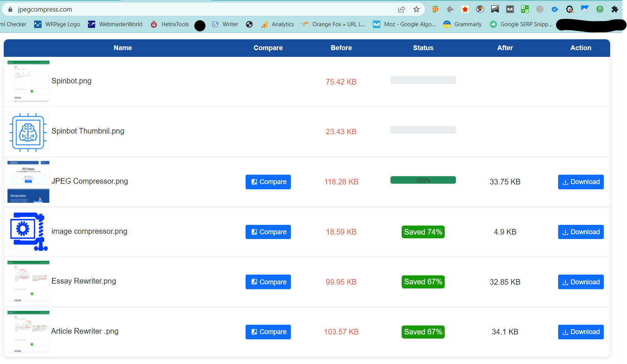627x364 pixels.
Task: Click the Spinbot.png pending progress bar
Action: (423, 80)
